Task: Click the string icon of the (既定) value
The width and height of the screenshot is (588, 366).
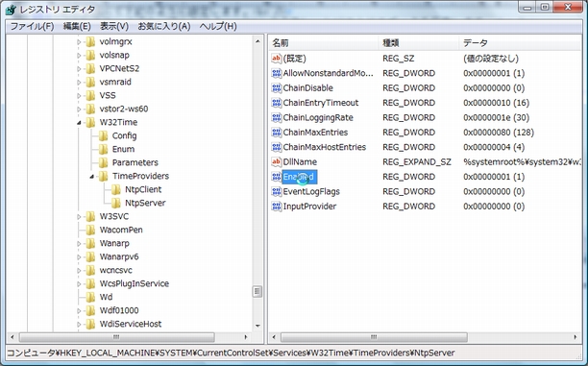Action: point(277,59)
